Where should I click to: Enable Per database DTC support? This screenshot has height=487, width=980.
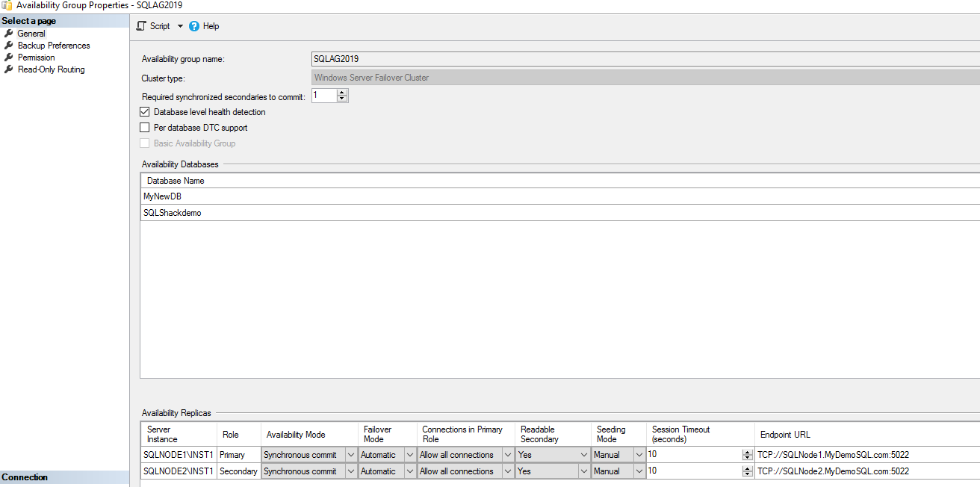(x=145, y=128)
